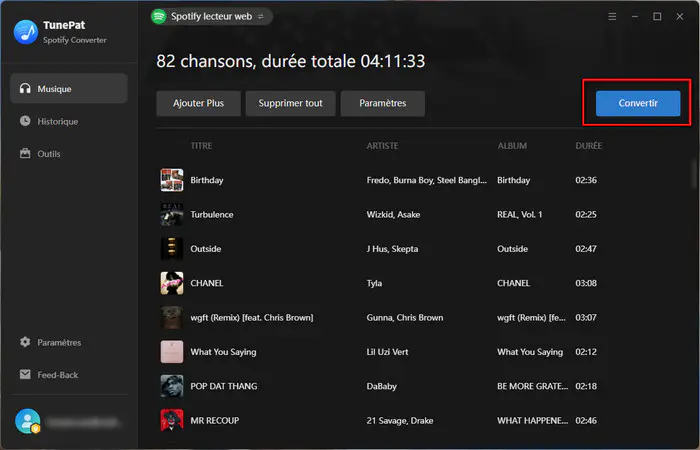Click the POP DAT THANG cover thumbnail
The image size is (700, 450).
point(172,386)
